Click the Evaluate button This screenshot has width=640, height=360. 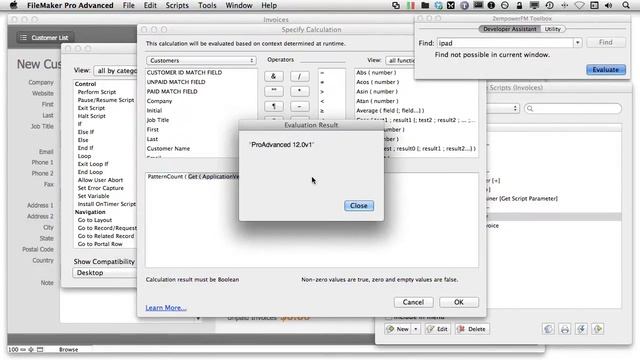point(606,70)
